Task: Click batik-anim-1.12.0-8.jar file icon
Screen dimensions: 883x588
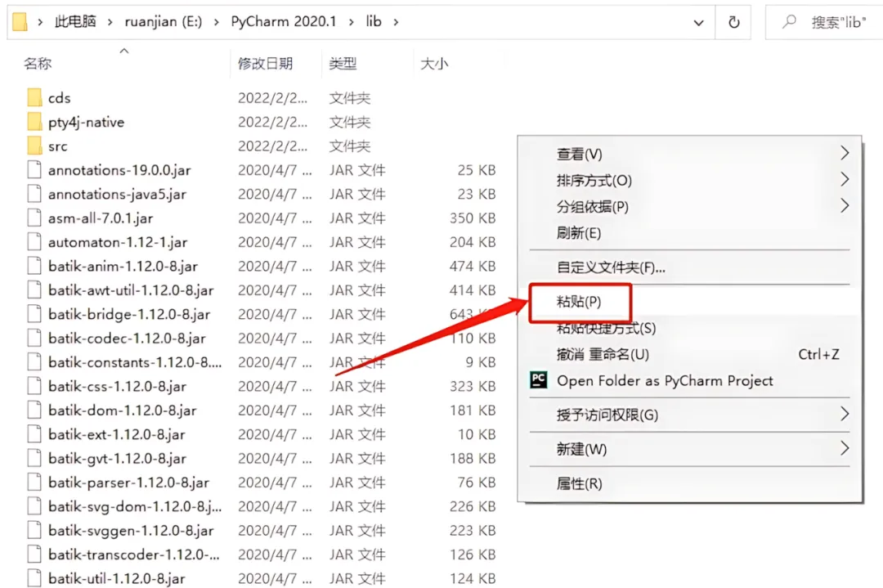Action: (x=34, y=266)
